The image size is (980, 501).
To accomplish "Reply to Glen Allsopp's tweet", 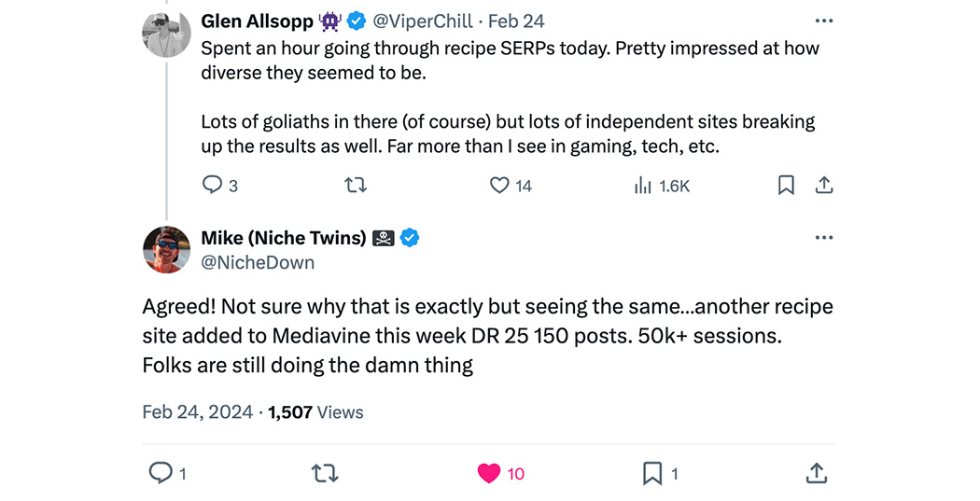I will (213, 185).
